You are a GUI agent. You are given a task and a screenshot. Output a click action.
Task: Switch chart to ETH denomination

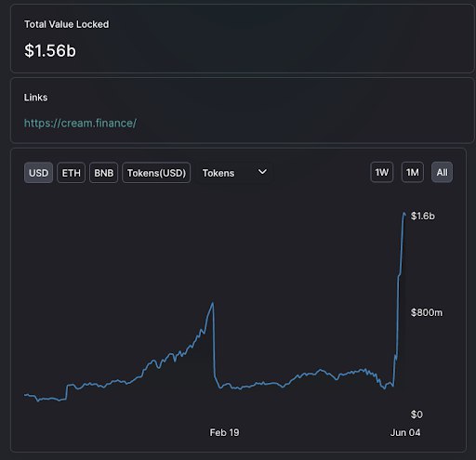[71, 173]
